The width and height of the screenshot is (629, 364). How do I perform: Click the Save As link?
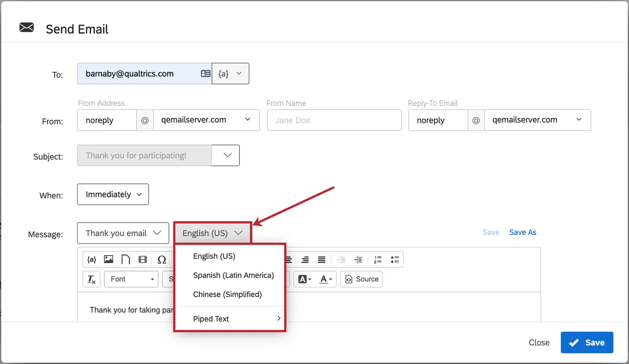(x=523, y=232)
